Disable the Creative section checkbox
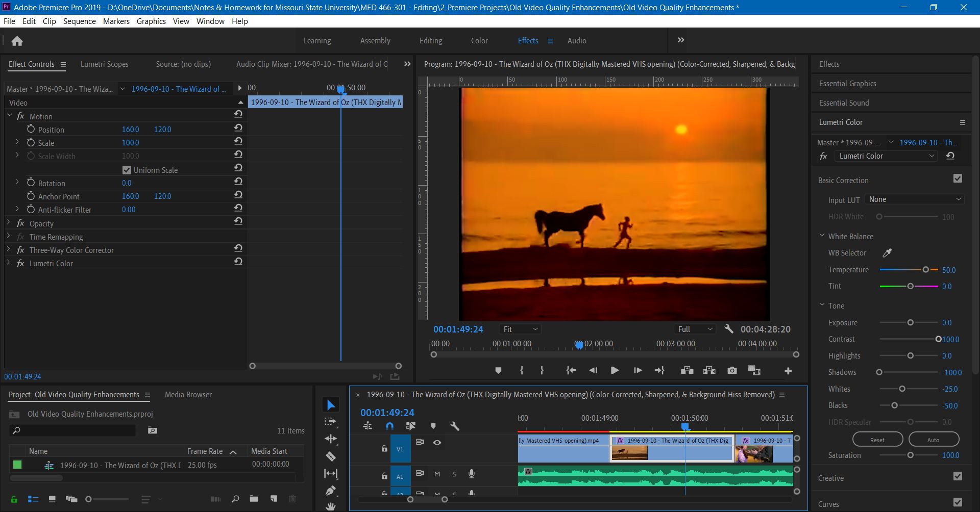 (958, 476)
